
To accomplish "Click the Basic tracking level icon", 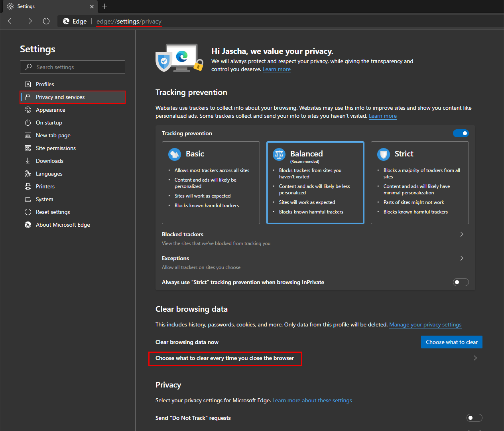I will tap(175, 154).
